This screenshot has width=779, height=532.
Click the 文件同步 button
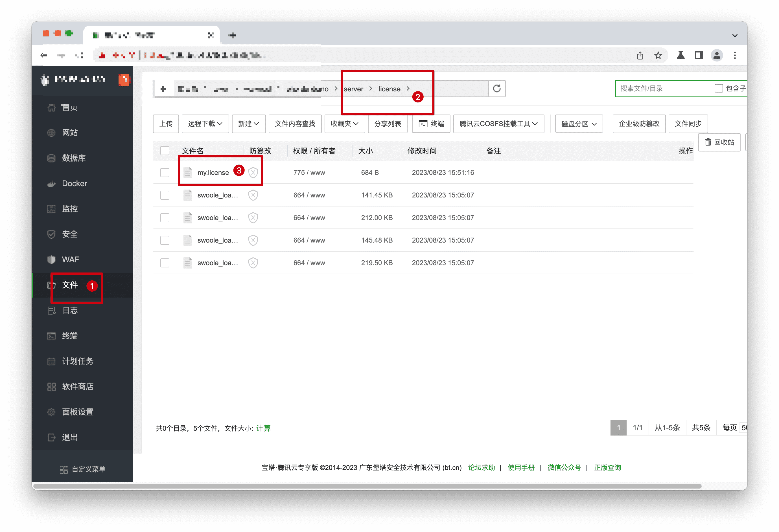point(688,124)
